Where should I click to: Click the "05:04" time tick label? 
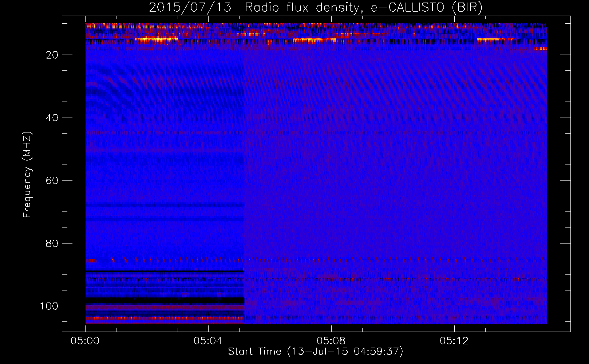pos(208,341)
